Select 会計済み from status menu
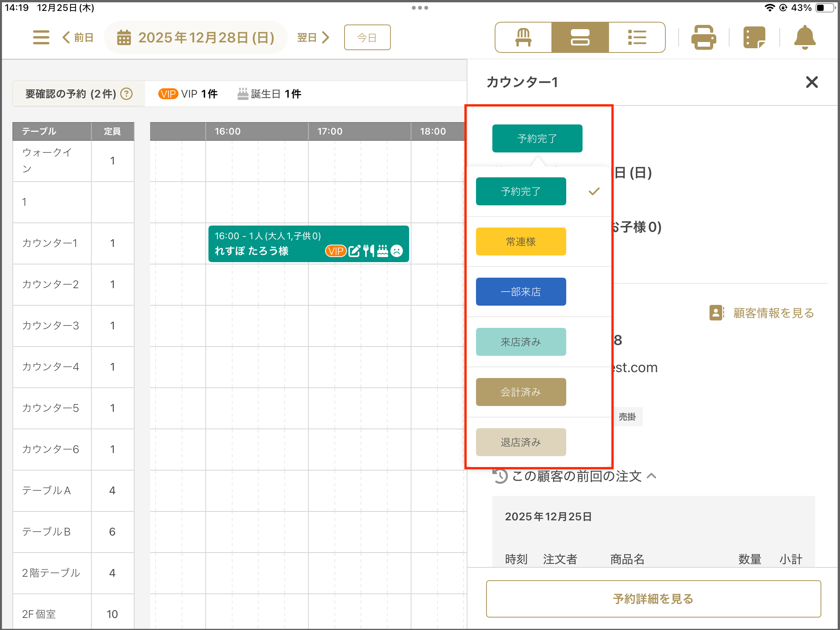This screenshot has height=630, width=840. pyautogui.click(x=521, y=392)
